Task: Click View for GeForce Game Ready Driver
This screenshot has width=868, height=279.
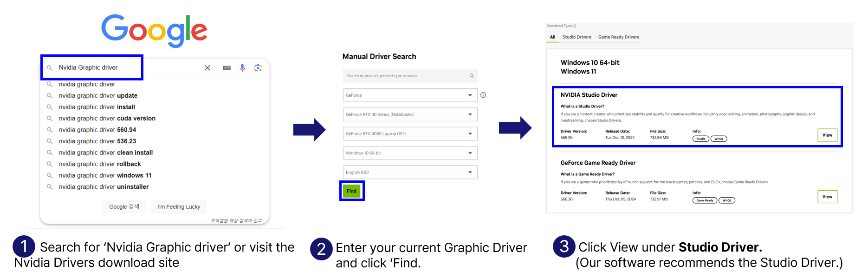Action: click(x=827, y=197)
